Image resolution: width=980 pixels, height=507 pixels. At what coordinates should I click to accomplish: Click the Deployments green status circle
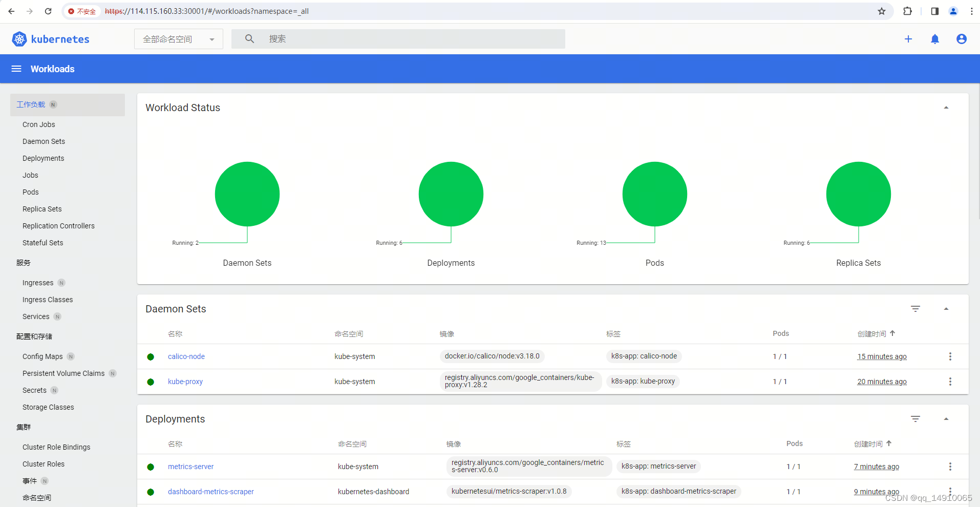(451, 194)
